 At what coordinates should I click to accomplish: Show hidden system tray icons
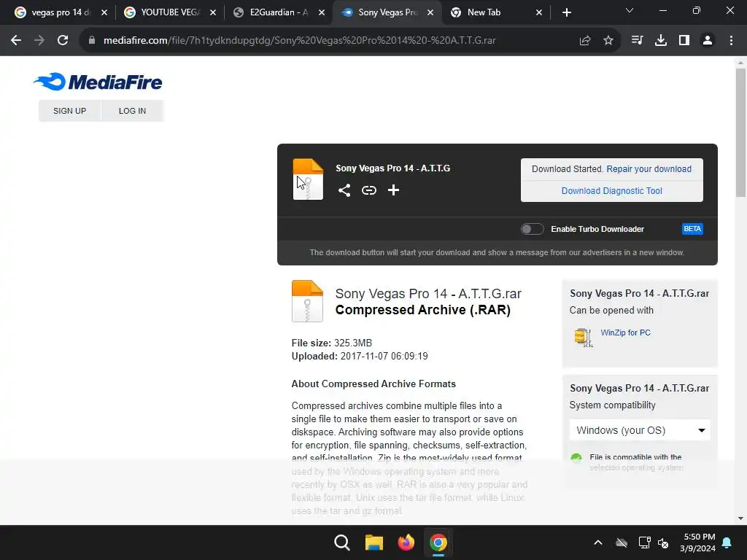(598, 542)
